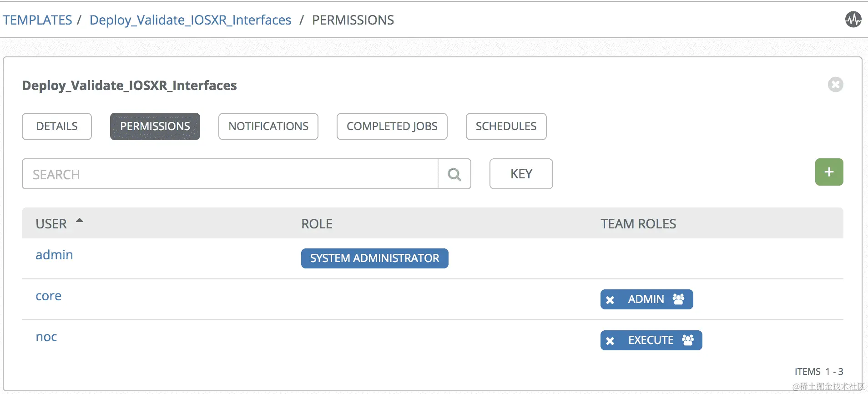The image size is (868, 394).
Task: Click the team icon on ADMIN badge
Action: [x=678, y=299]
